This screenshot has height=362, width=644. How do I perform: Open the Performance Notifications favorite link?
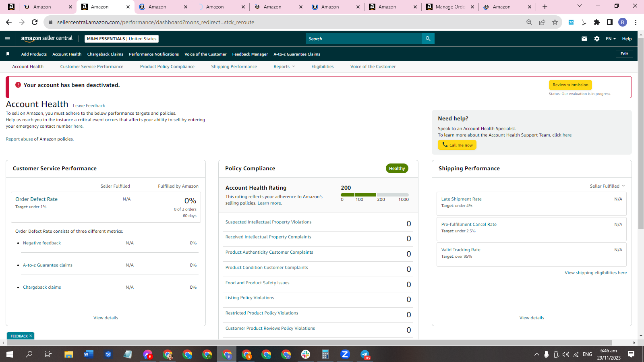point(154,54)
